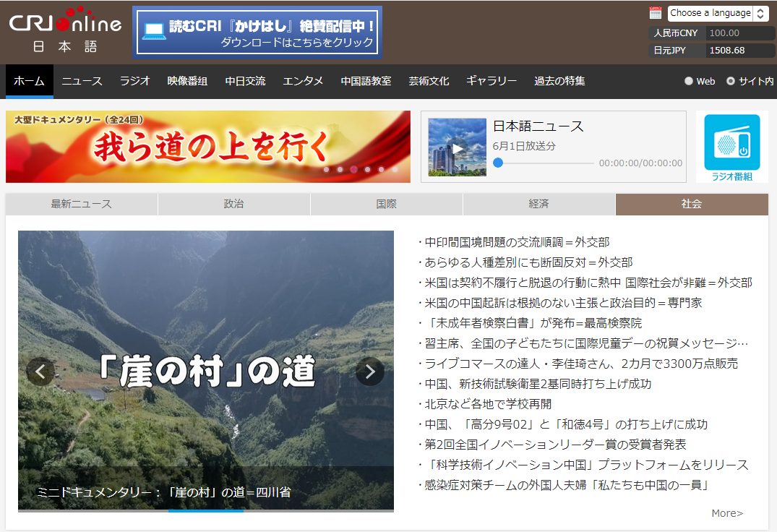Open 高分9号02と和徳4号 headline
Screen dimensions: 777x532
pyautogui.click(x=566, y=424)
